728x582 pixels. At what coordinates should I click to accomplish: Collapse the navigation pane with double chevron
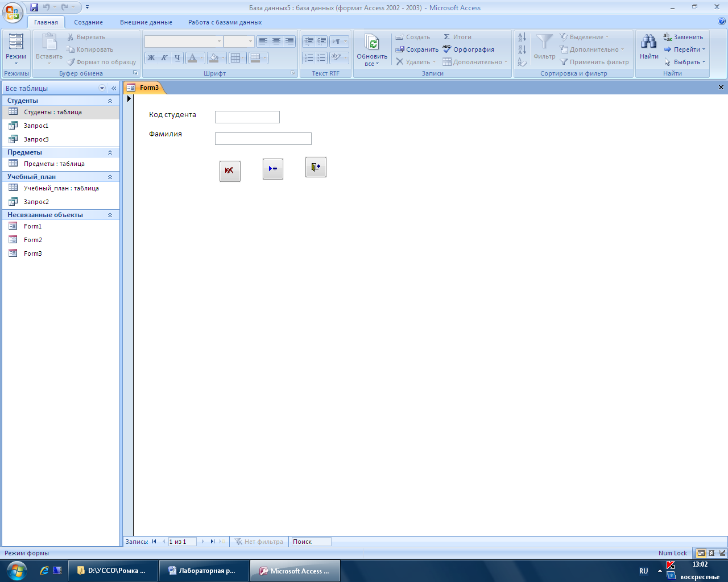(x=114, y=88)
